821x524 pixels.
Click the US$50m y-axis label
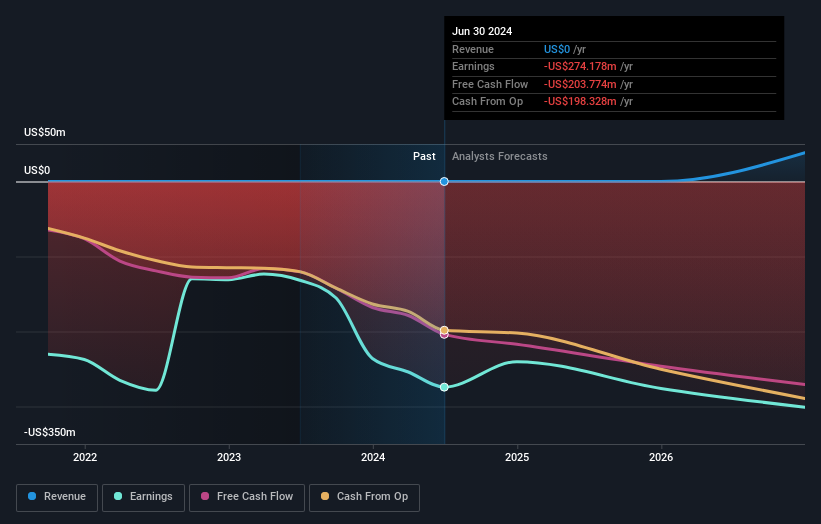[x=45, y=132]
